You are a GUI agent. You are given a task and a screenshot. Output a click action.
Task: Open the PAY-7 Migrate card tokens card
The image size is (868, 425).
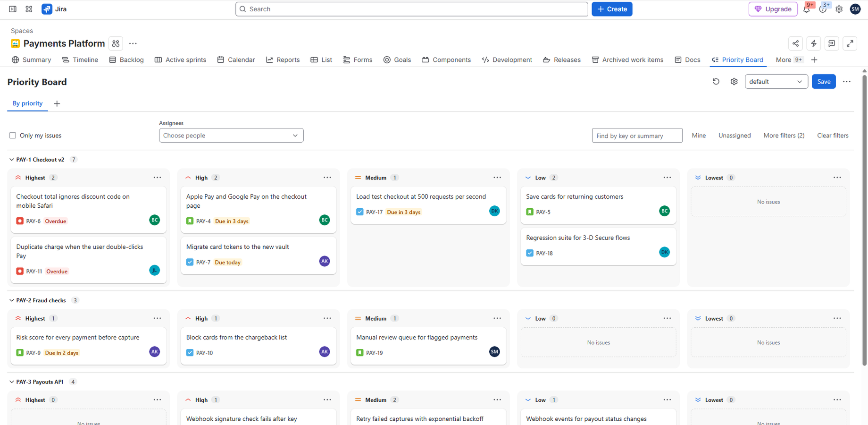[259, 255]
